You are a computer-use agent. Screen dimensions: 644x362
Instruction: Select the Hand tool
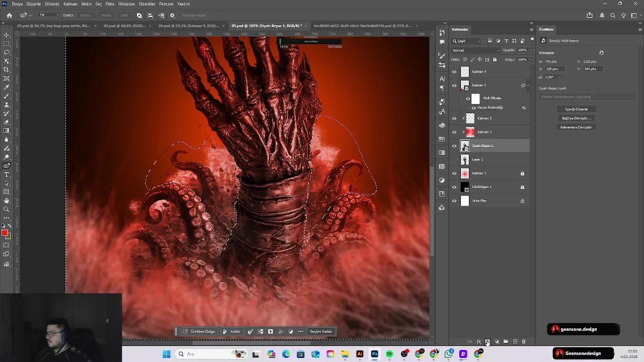7,201
